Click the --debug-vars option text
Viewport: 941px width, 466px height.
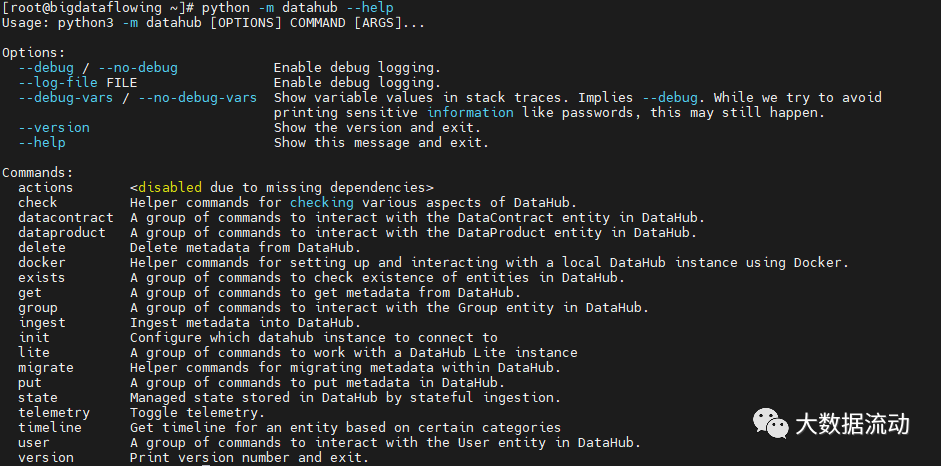tap(66, 98)
